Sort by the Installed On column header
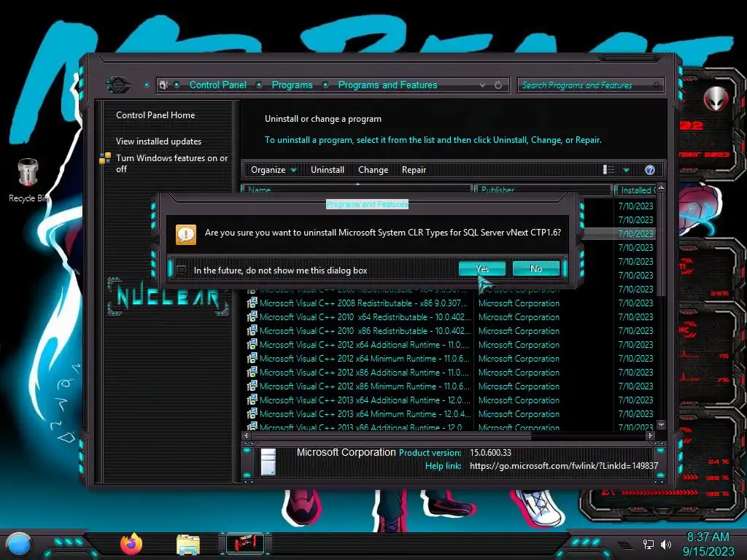This screenshot has width=747, height=560. [x=635, y=190]
